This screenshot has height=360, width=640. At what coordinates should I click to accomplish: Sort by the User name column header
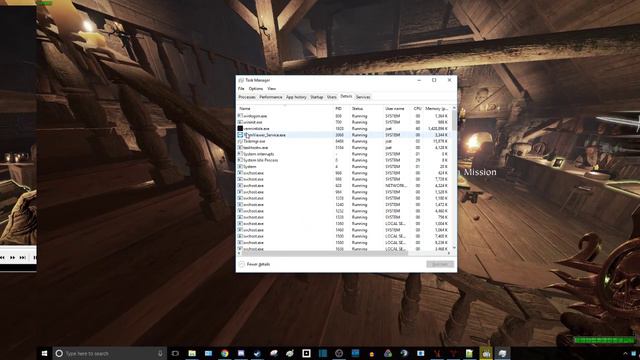398,109
